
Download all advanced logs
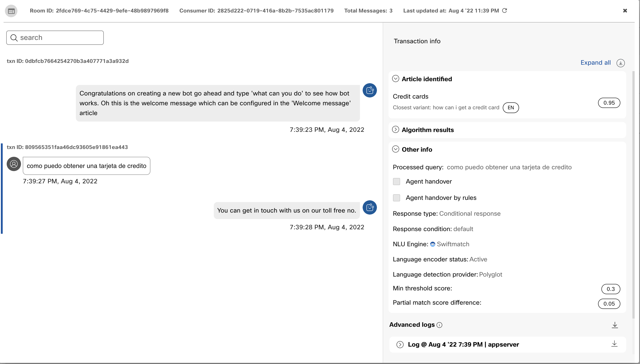tap(615, 325)
